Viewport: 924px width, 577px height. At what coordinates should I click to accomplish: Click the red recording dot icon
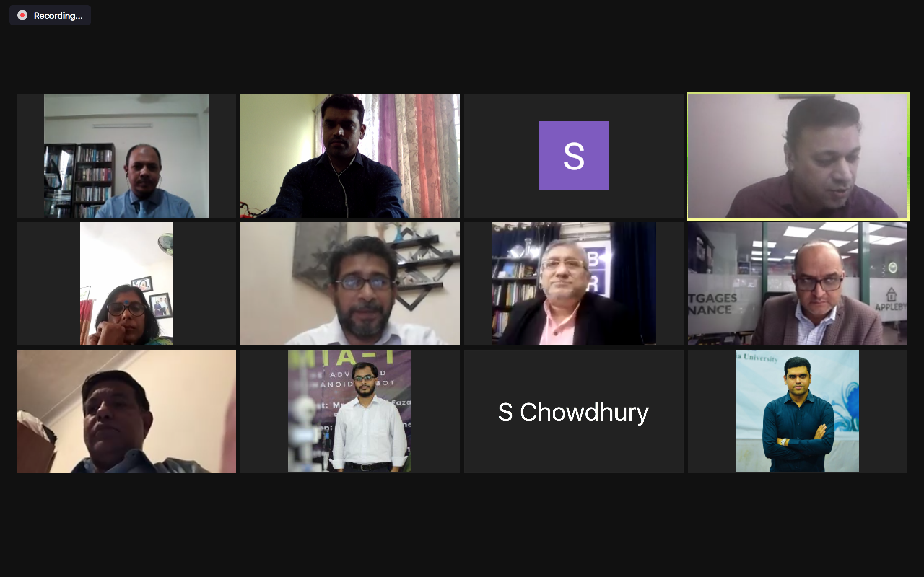click(22, 15)
